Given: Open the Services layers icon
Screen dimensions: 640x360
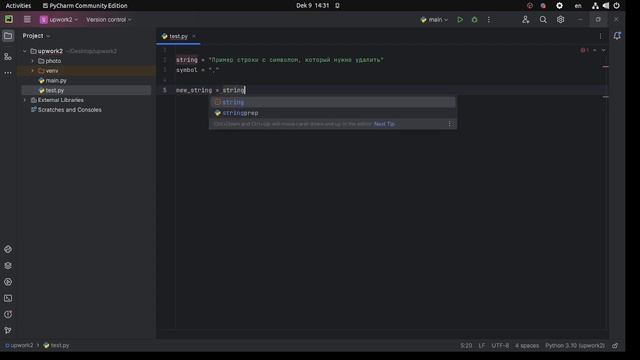Looking at the screenshot, I should coord(8,266).
